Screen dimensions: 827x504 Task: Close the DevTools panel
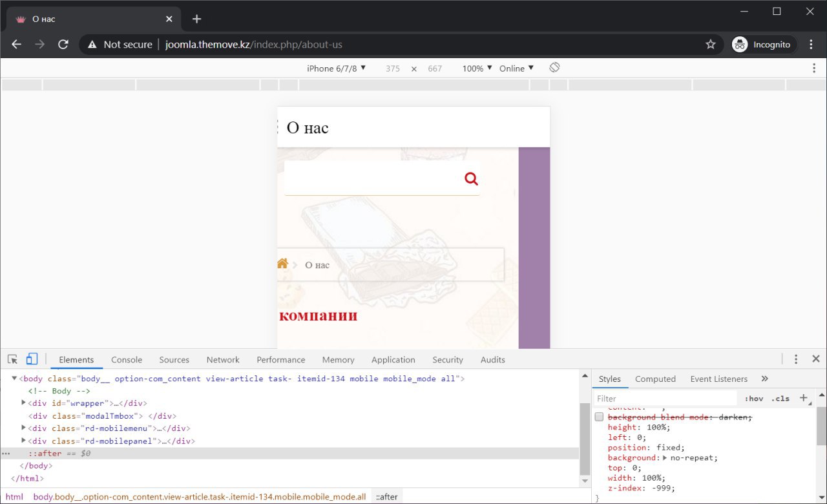[815, 359]
